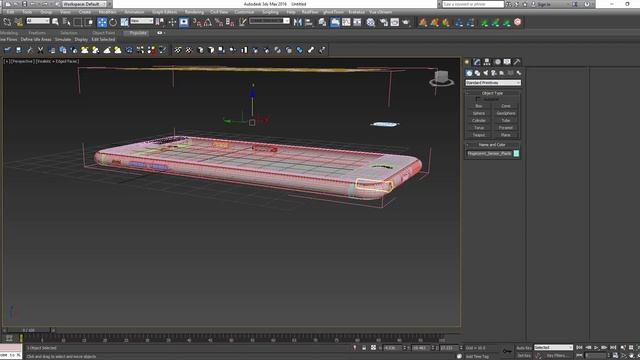Select the Move tool in main toolbar
The width and height of the screenshot is (640, 360).
(x=102, y=22)
